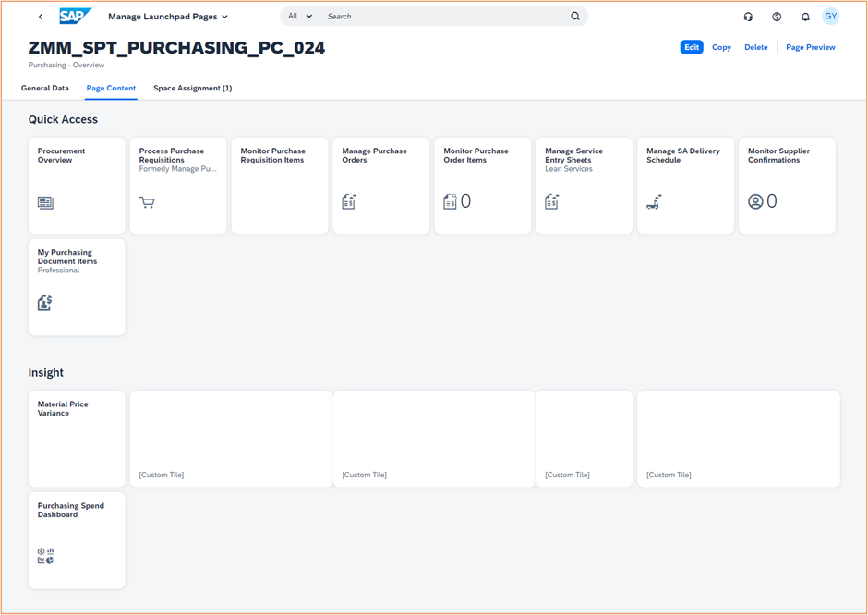This screenshot has height=615, width=868.
Task: Open the Monitor Purchase Requisition Items tile
Action: pos(280,186)
